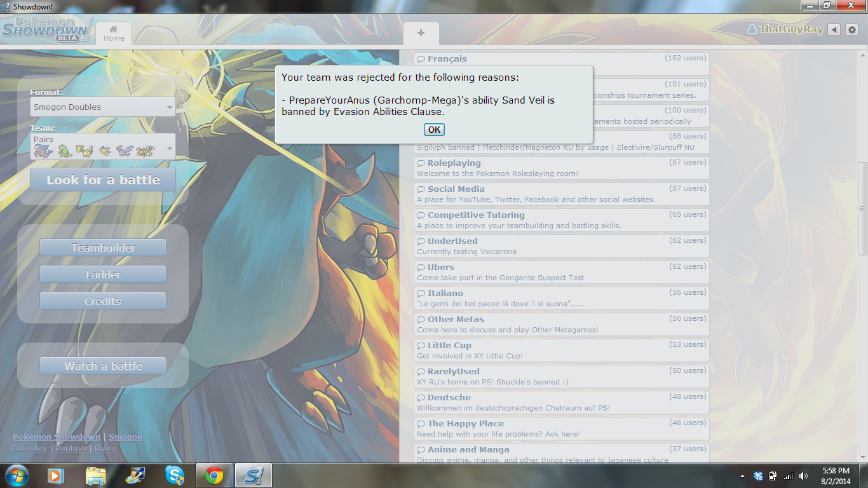Open the Smogon footer link
Image resolution: width=868 pixels, height=488 pixels.
coord(125,437)
